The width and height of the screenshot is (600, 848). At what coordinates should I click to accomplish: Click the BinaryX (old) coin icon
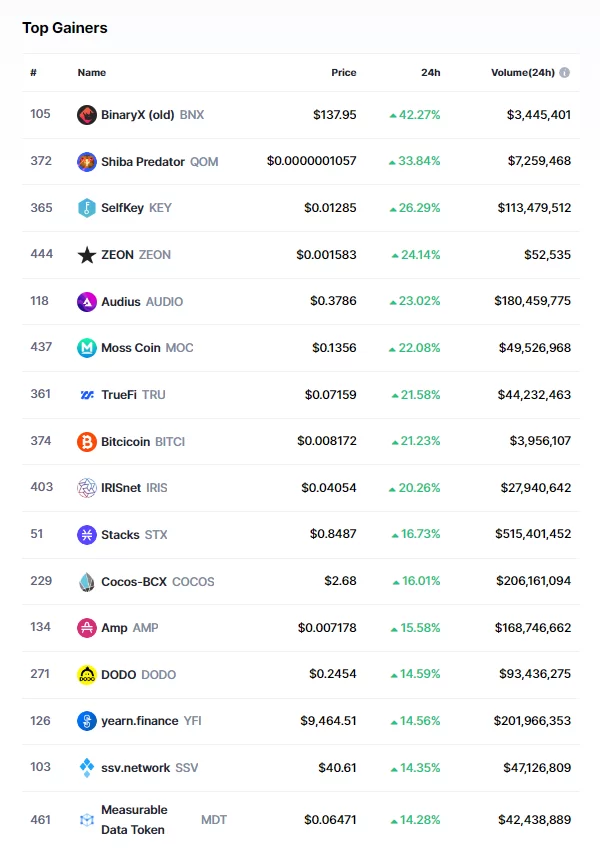coord(87,115)
